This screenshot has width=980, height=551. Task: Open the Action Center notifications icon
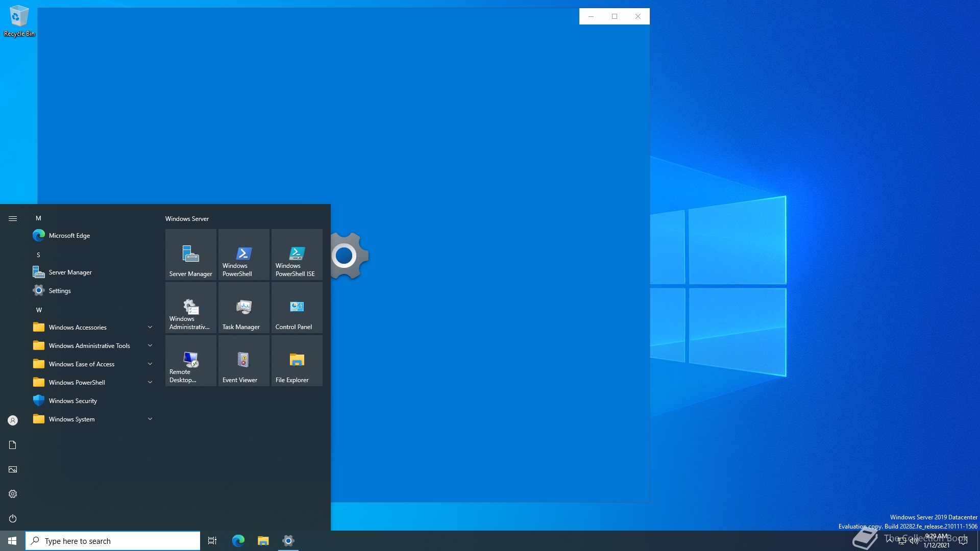point(963,541)
